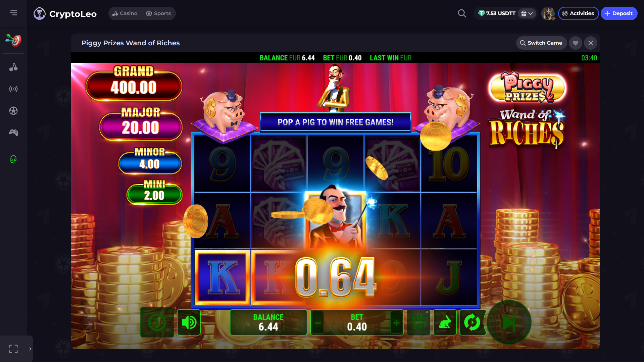Click the game controller sidebar icon
This screenshot has height=362, width=644.
coord(13,133)
